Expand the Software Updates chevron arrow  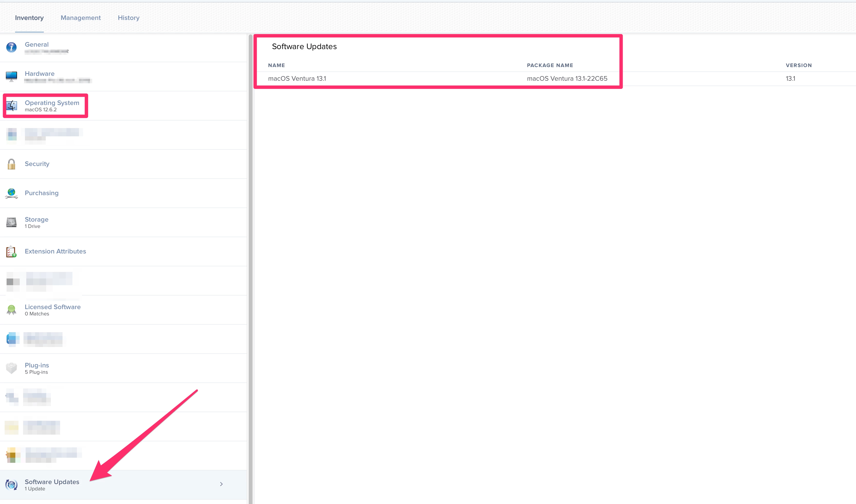pos(221,484)
